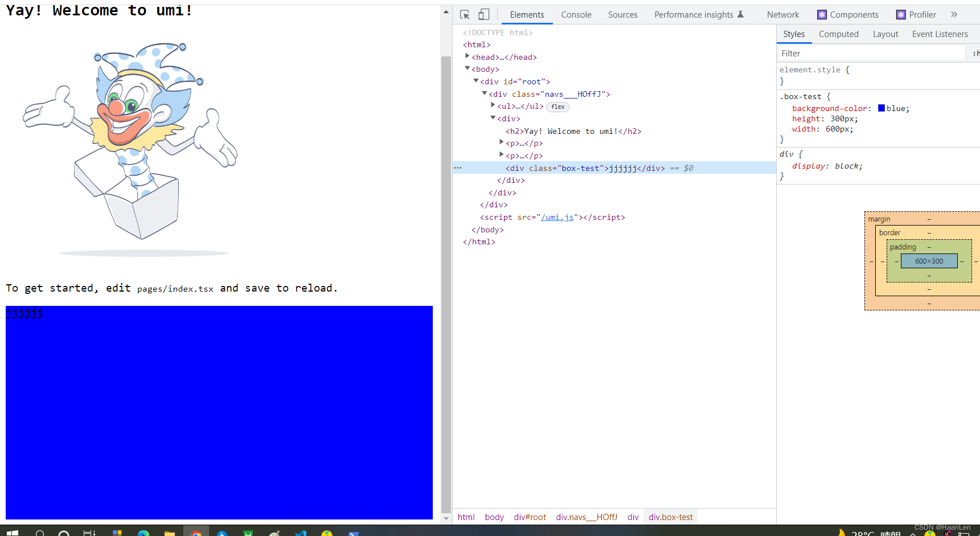Expand the first p element node

coord(502,142)
